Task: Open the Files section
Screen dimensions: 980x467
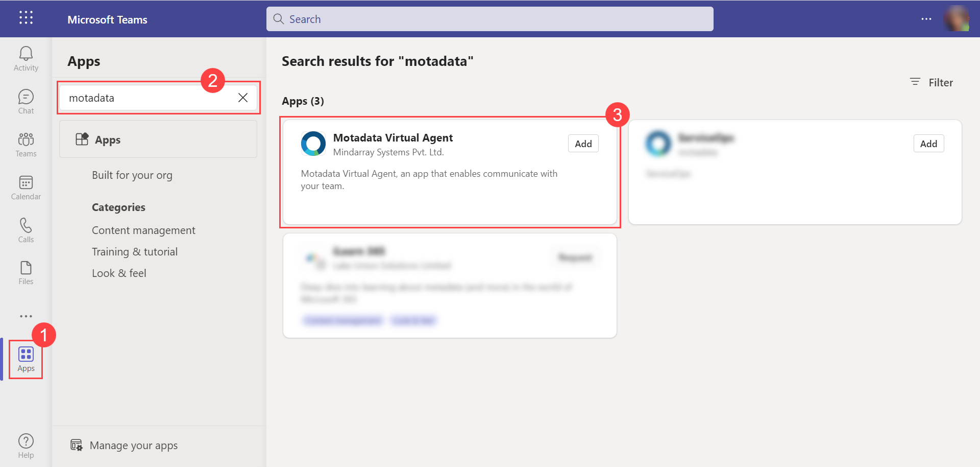Action: click(26, 272)
